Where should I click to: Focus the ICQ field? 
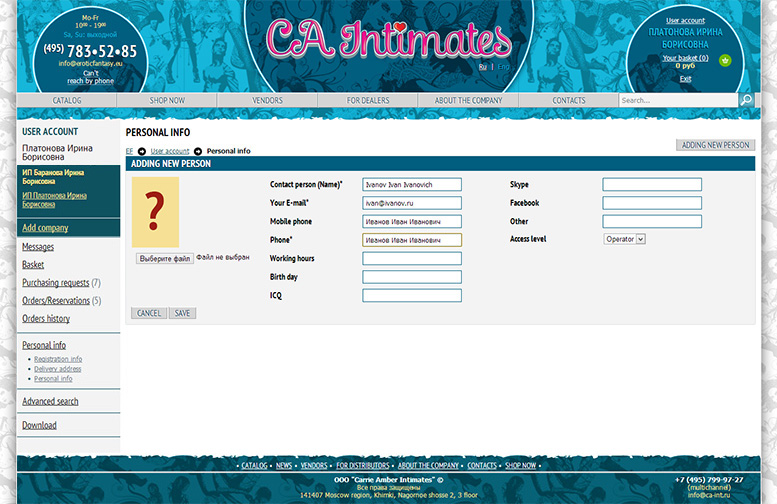pos(412,295)
